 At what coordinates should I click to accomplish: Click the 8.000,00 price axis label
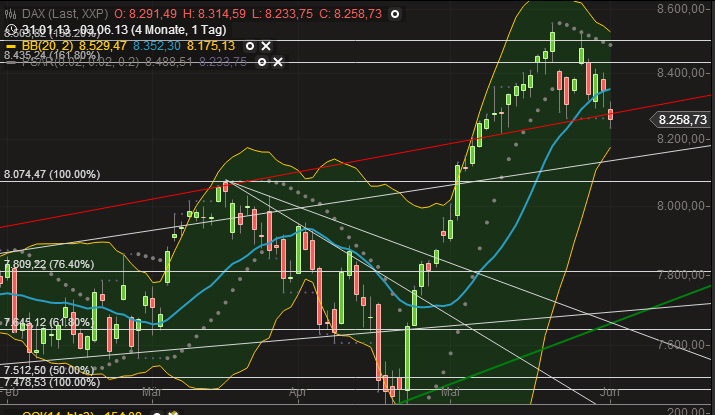(x=682, y=206)
